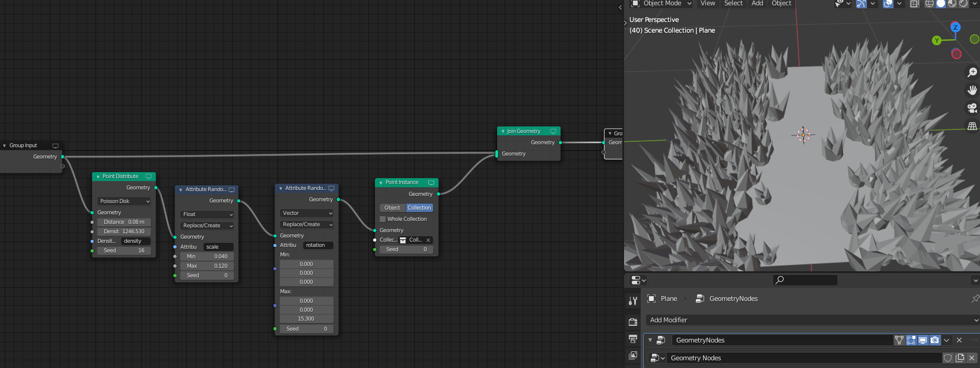The width and height of the screenshot is (980, 368).
Task: Toggle modifier render camera visibility
Action: click(x=935, y=340)
